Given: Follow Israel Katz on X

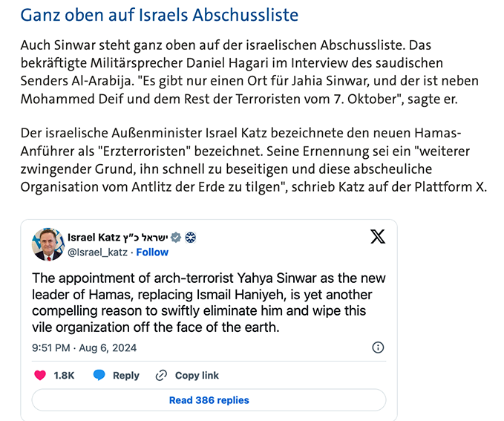Looking at the screenshot, I should (x=152, y=252).
